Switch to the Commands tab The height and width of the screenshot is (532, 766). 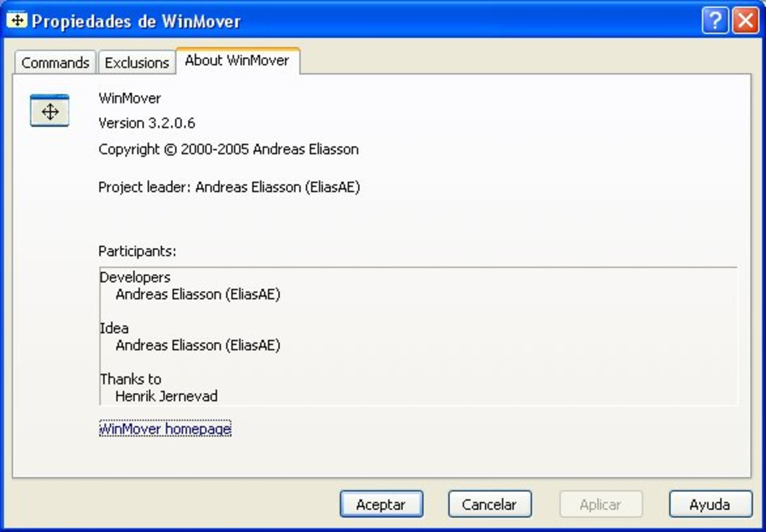(55, 62)
